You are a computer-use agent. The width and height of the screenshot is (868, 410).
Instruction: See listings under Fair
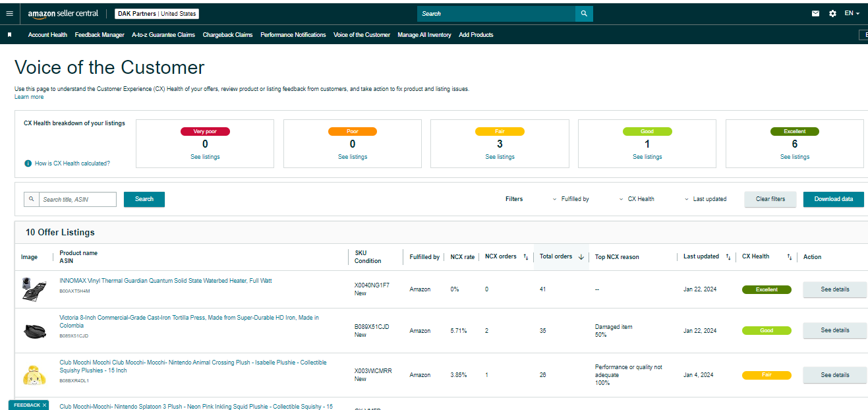(500, 157)
